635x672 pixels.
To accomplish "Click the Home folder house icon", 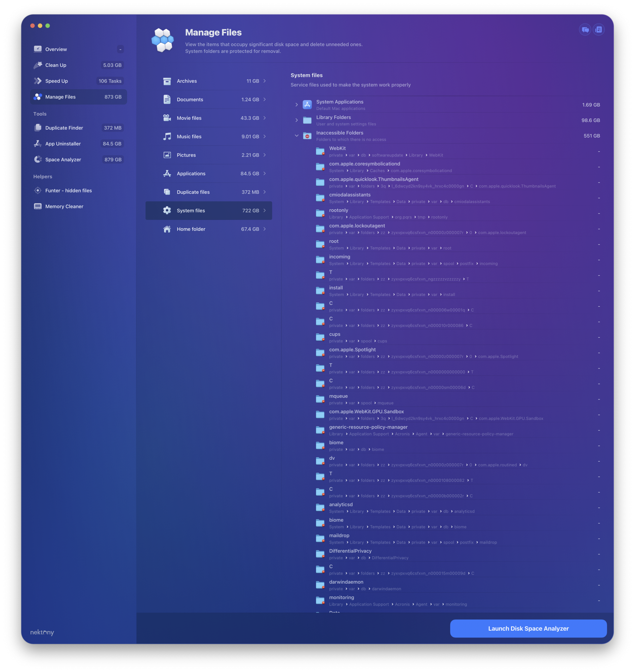I will click(167, 229).
